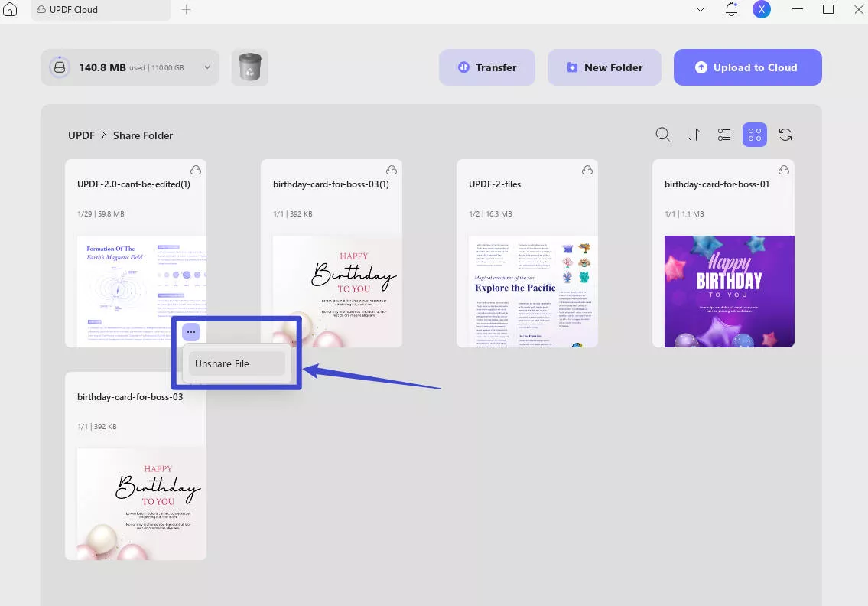868x606 pixels.
Task: Open the notification bell
Action: point(731,9)
